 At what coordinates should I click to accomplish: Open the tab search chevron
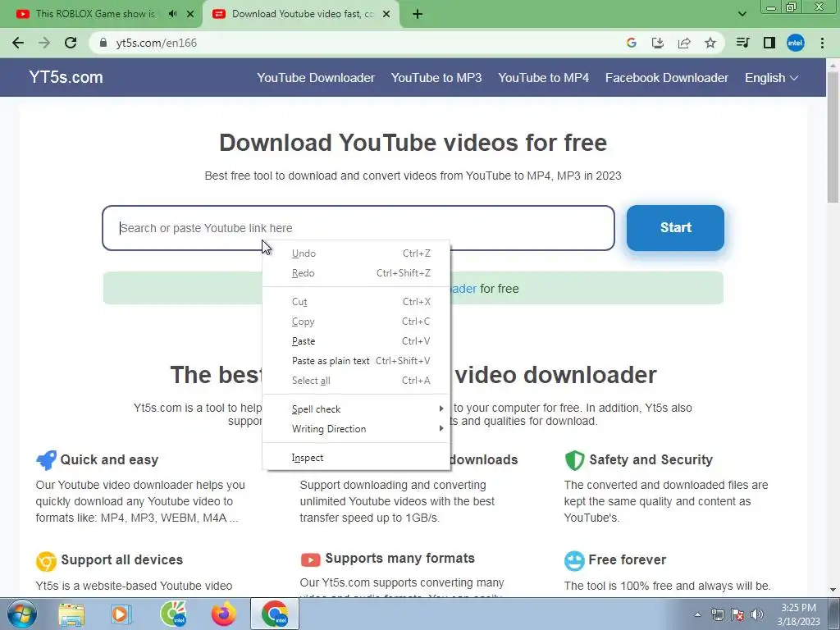click(742, 14)
